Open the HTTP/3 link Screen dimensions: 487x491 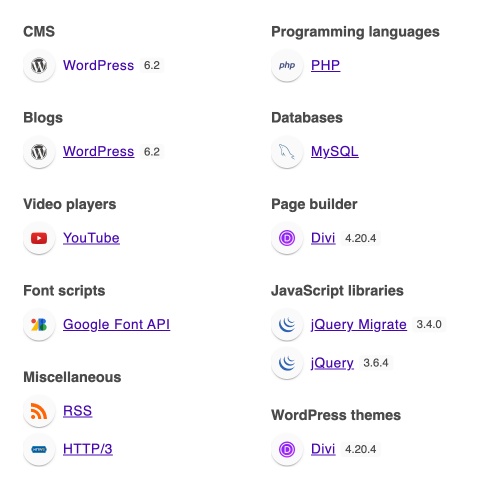88,449
